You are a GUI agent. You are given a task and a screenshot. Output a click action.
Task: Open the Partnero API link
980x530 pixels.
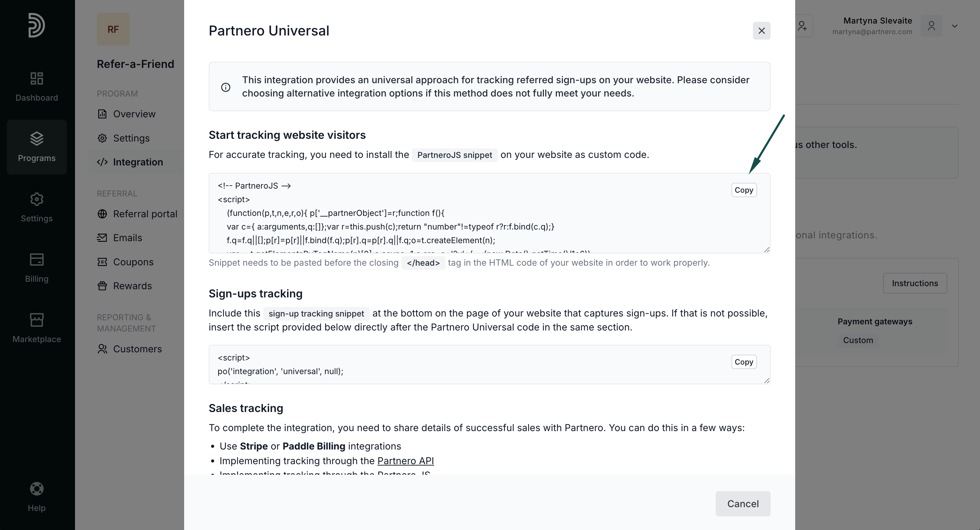tap(405, 461)
